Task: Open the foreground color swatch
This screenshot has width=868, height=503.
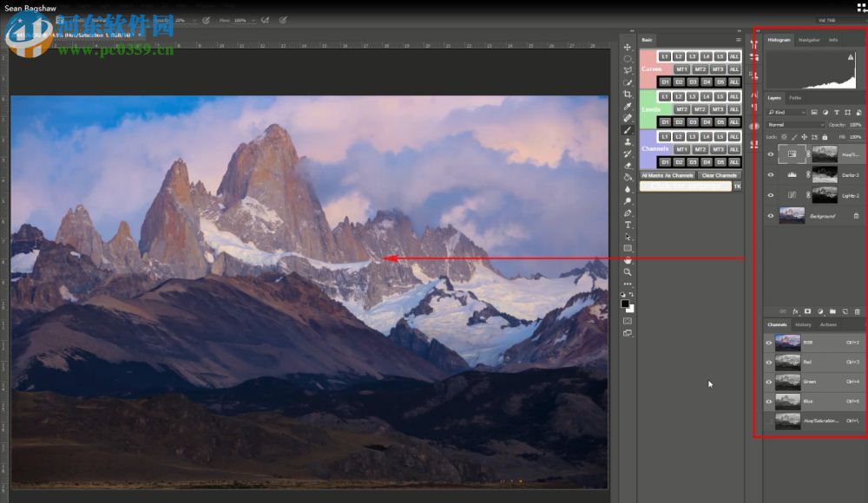Action: coord(625,304)
